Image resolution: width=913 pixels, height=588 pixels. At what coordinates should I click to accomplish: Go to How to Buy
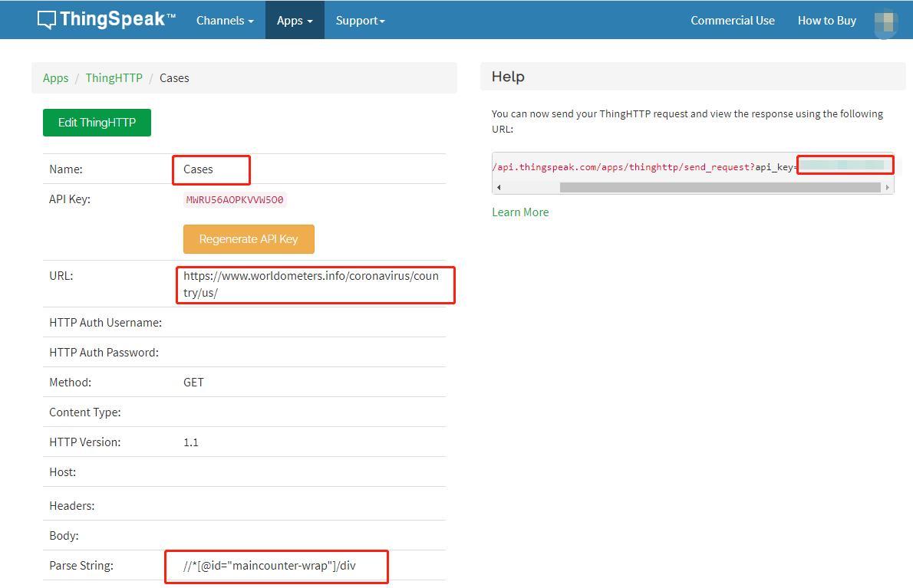click(x=827, y=21)
